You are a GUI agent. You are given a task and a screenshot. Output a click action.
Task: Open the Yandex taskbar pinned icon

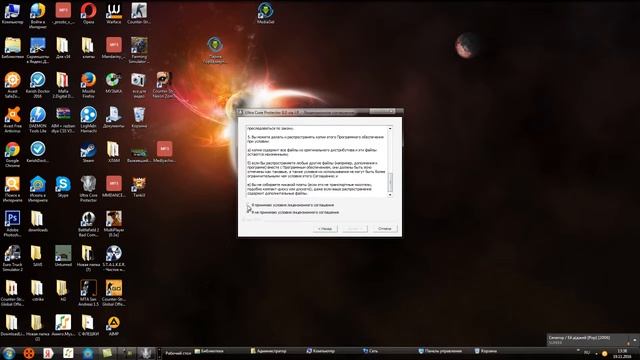(x=48, y=353)
